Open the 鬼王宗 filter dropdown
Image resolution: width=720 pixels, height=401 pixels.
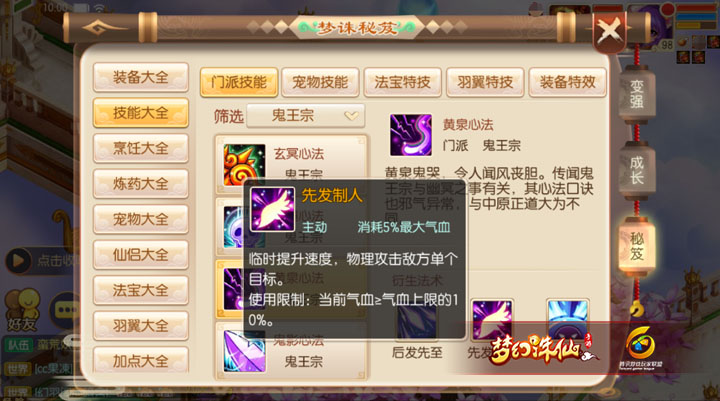point(306,116)
